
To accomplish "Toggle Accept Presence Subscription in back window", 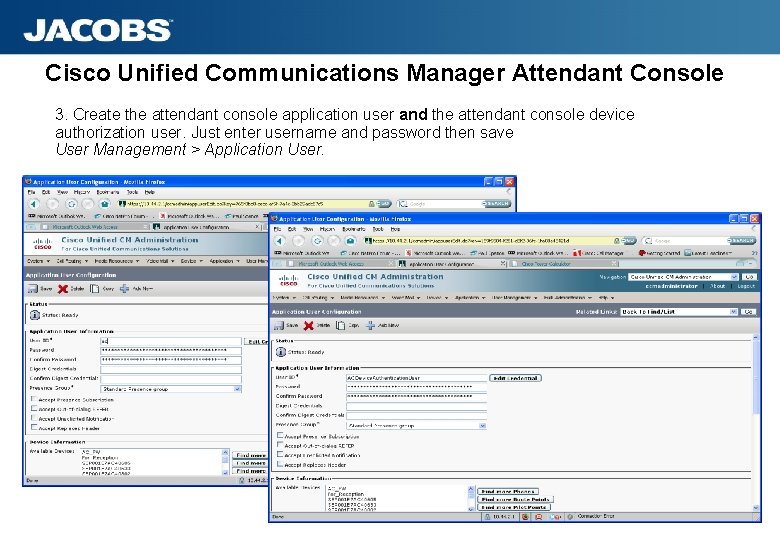I will coord(34,398).
